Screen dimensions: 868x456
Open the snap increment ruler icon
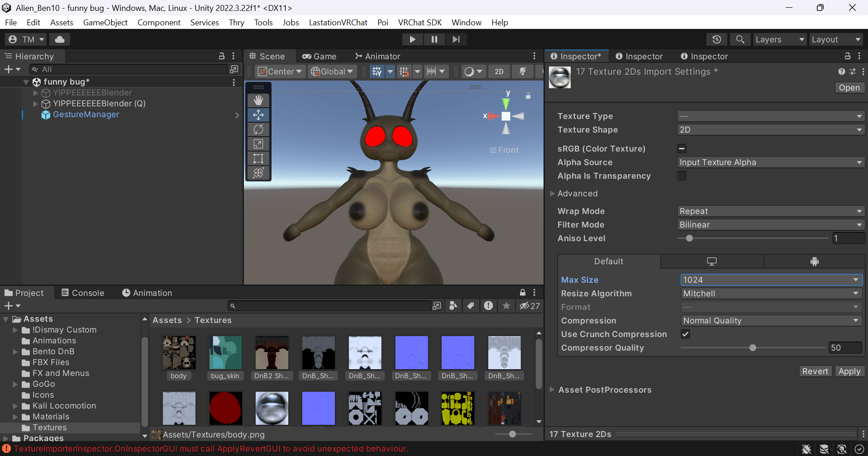(x=431, y=71)
